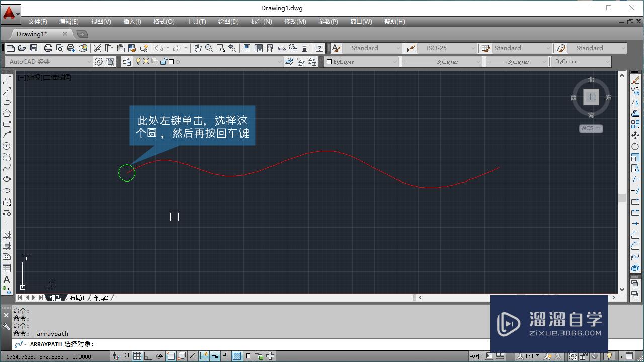644x362 pixels.
Task: Open ByLayer lineweight dropdown
Action: tap(517, 62)
